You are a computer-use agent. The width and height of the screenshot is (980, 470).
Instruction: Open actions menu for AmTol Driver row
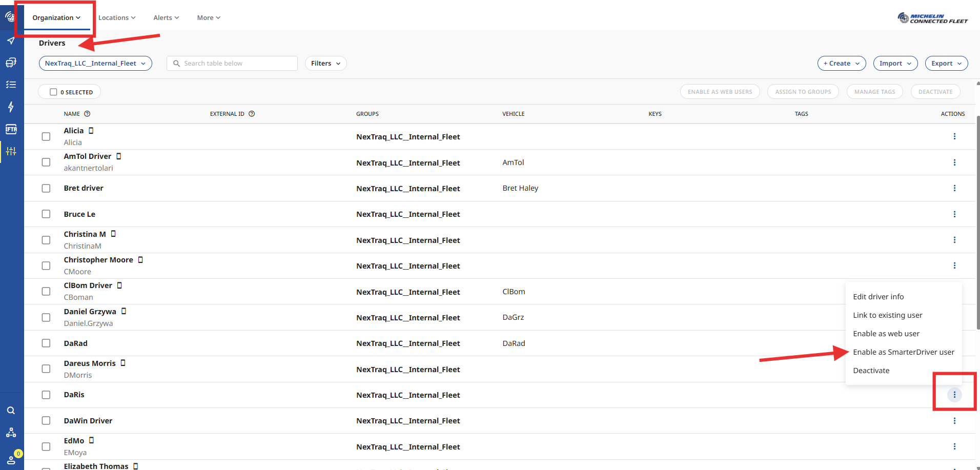tap(954, 162)
